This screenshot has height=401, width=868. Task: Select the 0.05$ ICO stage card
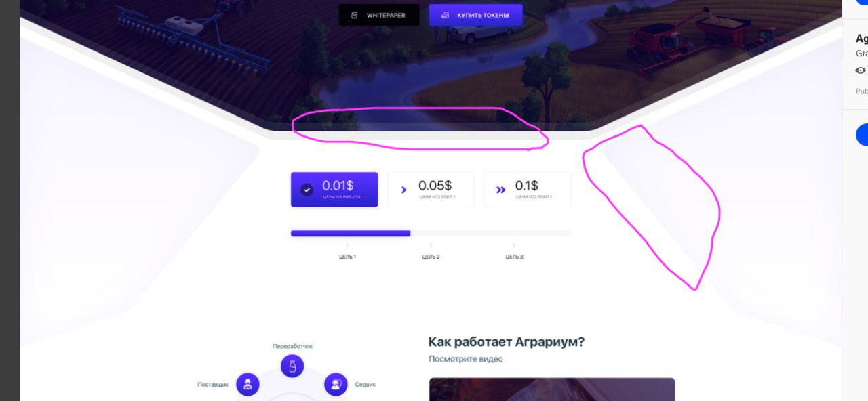(431, 190)
